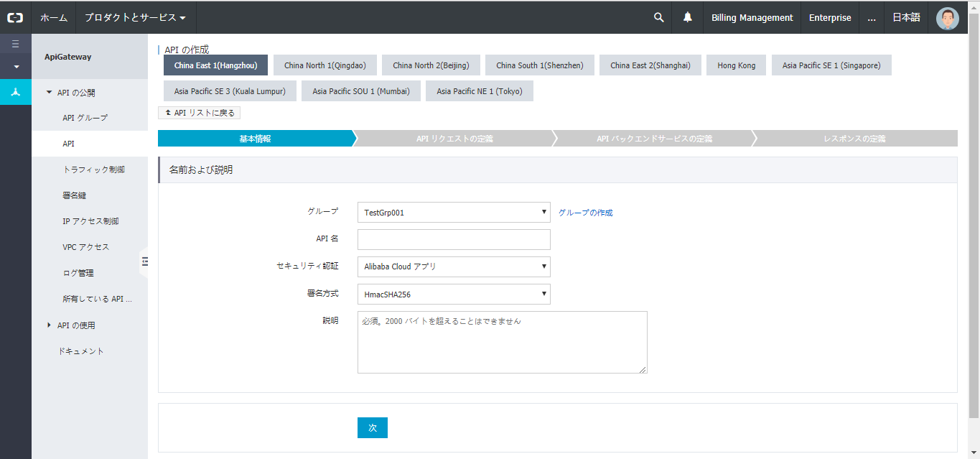The height and width of the screenshot is (459, 980).
Task: Click the レスポンスの定義 wizard step
Action: point(854,139)
